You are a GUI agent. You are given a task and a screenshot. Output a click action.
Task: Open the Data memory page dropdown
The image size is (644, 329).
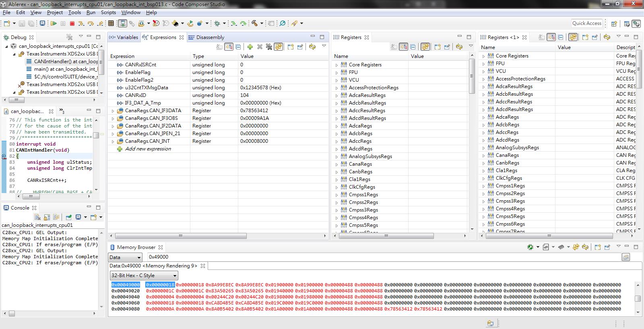(125, 257)
